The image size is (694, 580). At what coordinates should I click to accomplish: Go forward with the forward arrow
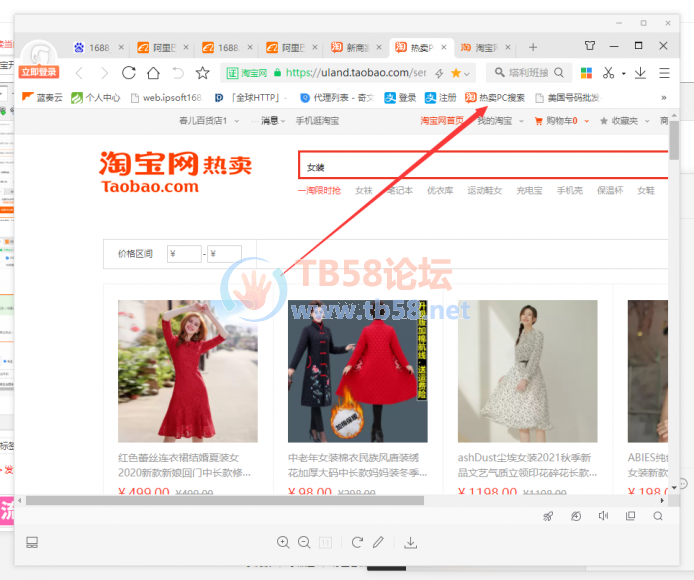104,73
